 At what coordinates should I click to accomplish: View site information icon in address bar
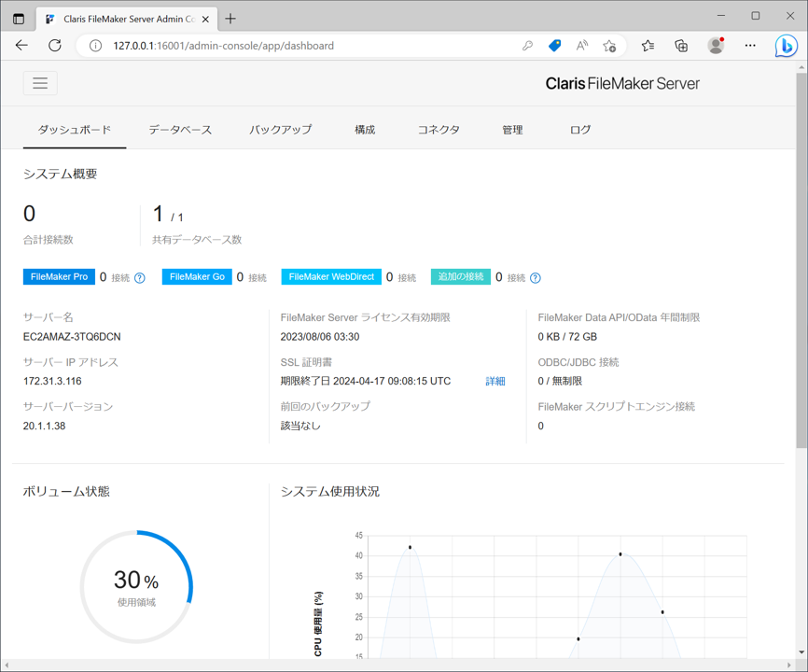pos(95,46)
